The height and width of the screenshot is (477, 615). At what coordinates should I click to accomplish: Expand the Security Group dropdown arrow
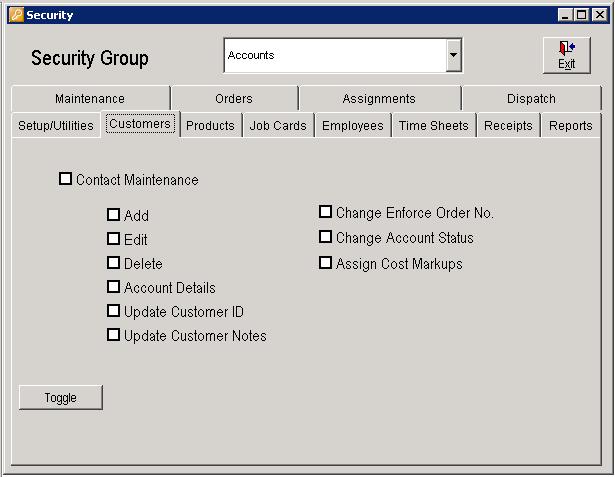click(454, 56)
